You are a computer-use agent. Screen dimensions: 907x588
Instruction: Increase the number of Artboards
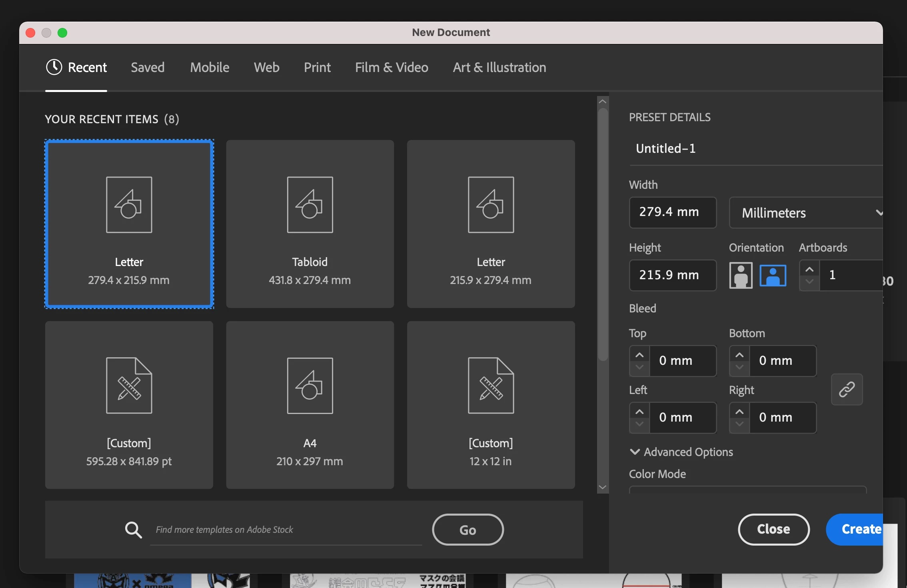click(x=809, y=270)
